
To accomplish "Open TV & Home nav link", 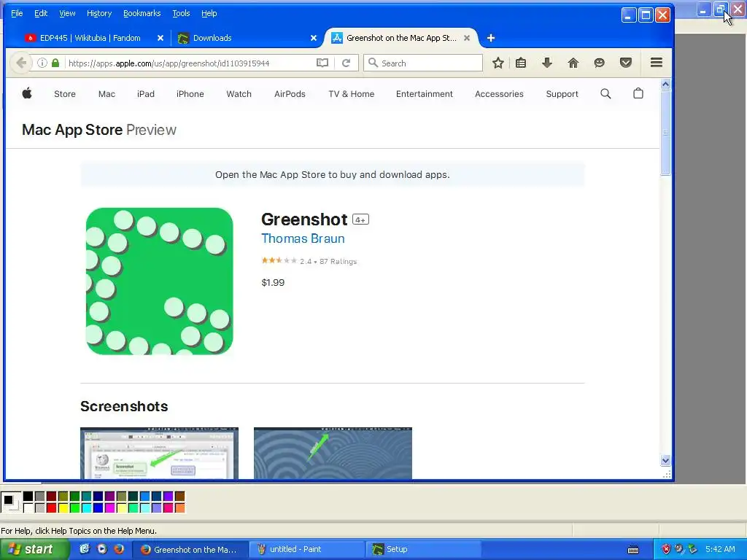I will (351, 94).
